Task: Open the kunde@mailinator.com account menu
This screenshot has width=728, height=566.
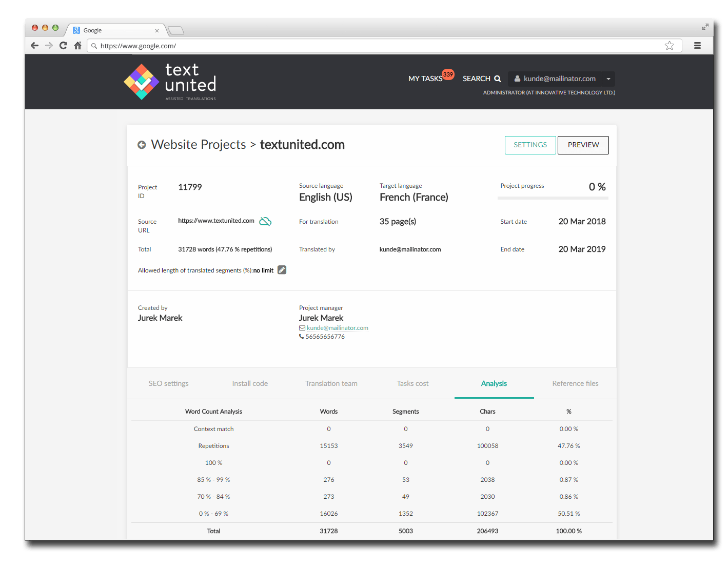Action: (x=561, y=79)
